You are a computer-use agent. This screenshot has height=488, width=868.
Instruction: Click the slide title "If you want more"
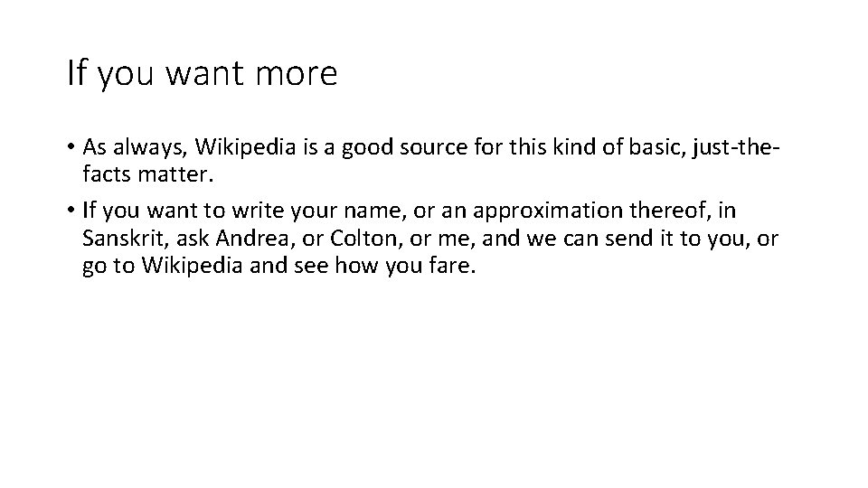pyautogui.click(x=202, y=73)
